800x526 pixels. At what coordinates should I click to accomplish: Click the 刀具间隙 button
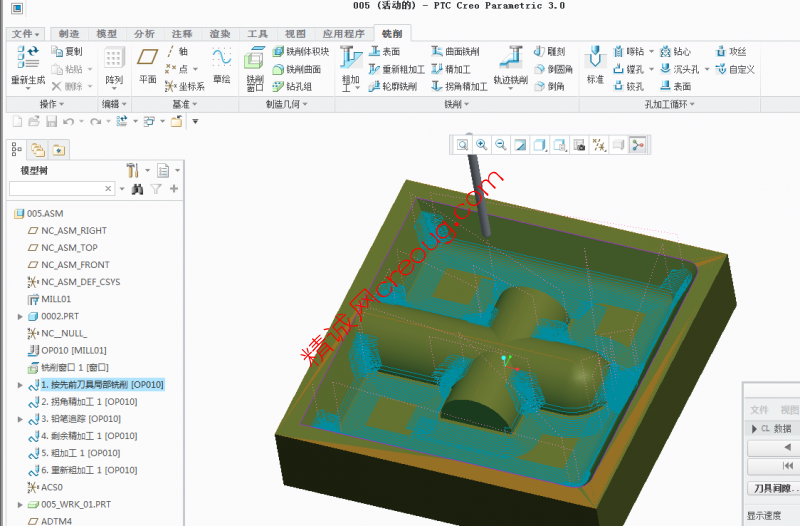[773, 488]
